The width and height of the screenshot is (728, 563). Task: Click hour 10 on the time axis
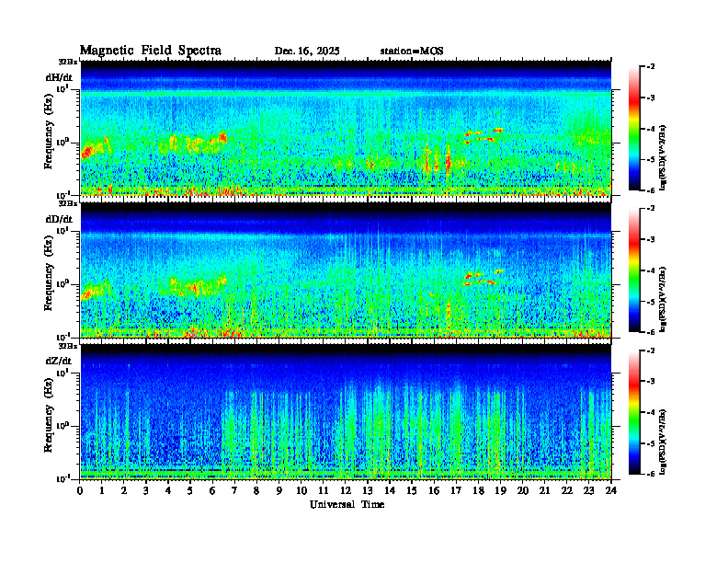click(301, 490)
